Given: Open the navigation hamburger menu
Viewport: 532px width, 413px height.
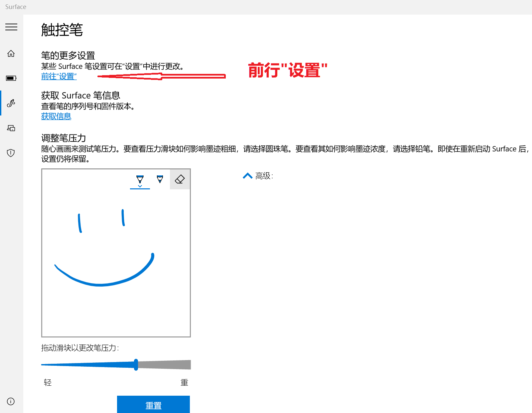Looking at the screenshot, I should coord(12,27).
